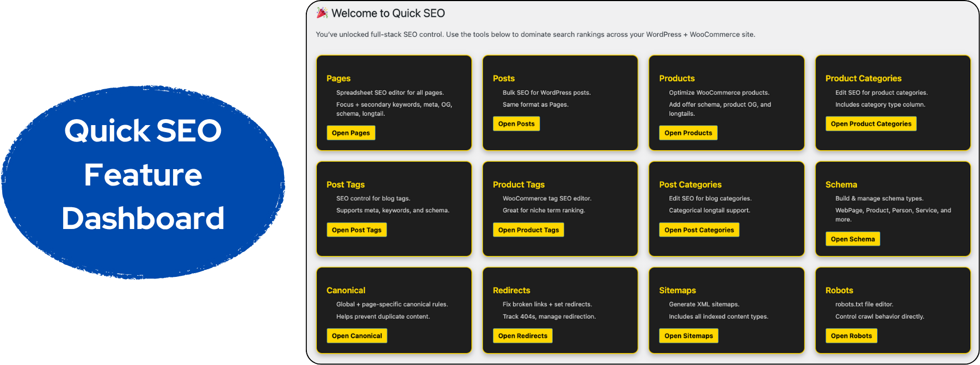This screenshot has height=365, width=980.
Task: Select the Post Tags card heading
Action: tap(346, 184)
